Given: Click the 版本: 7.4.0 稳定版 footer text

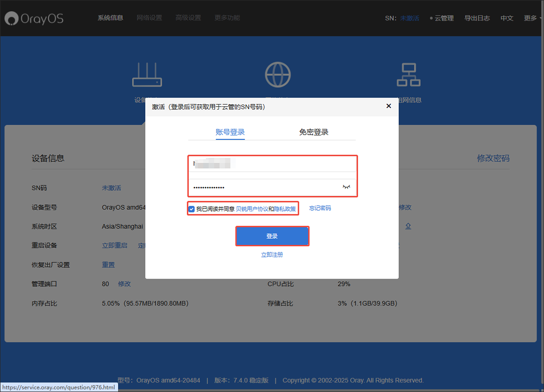Looking at the screenshot, I should [241, 380].
